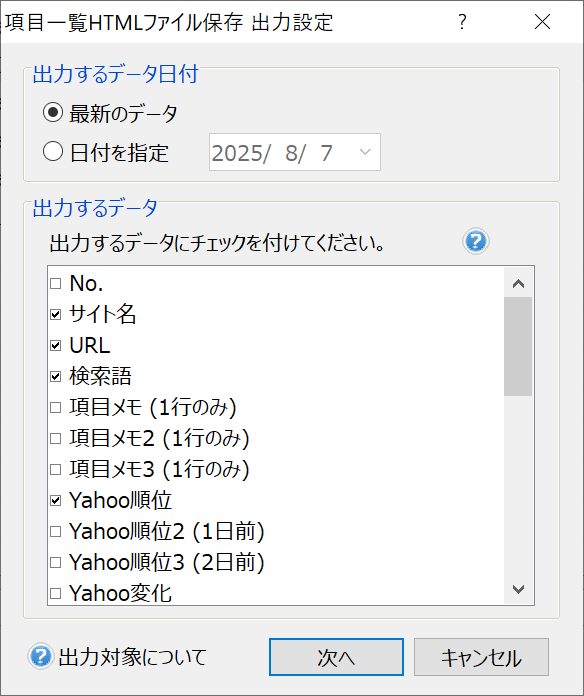This screenshot has height=696, width=584.
Task: Click the date field showing 2025/8/7
Action: pos(295,152)
